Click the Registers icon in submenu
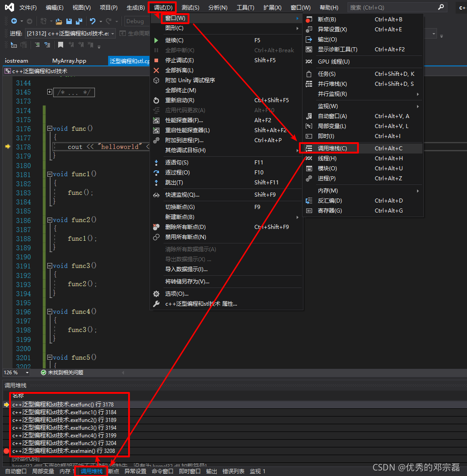 (309, 211)
